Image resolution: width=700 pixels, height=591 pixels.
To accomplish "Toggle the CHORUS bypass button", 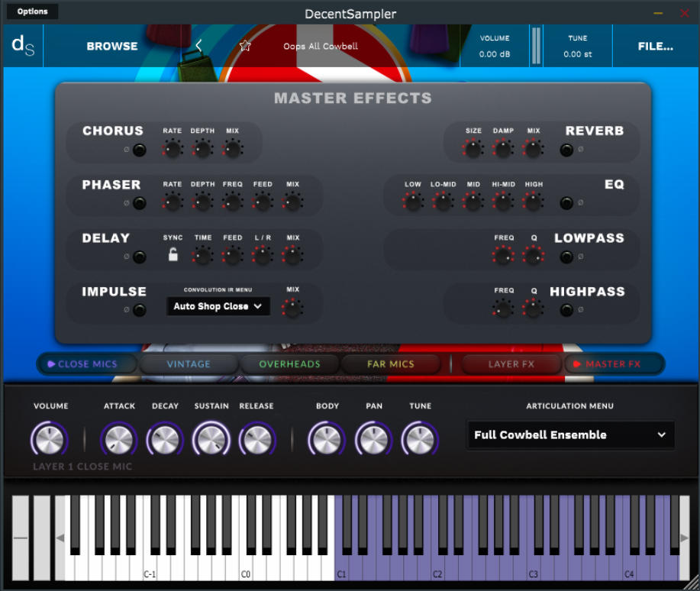I will [140, 150].
